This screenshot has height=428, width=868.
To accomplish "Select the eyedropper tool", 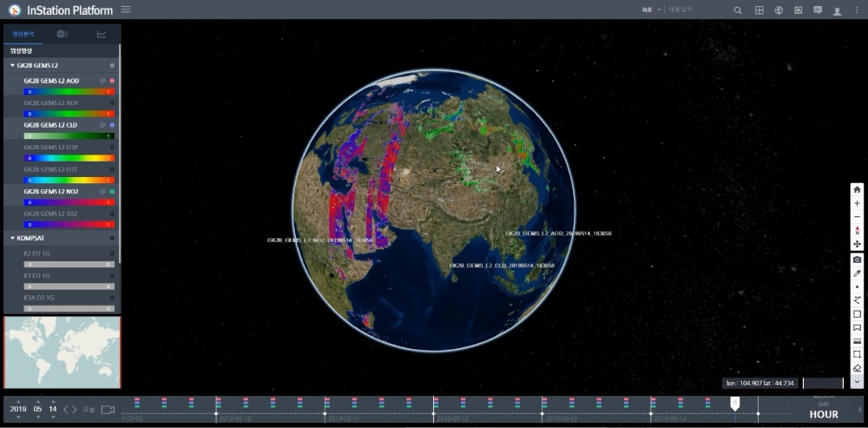I will [x=857, y=273].
